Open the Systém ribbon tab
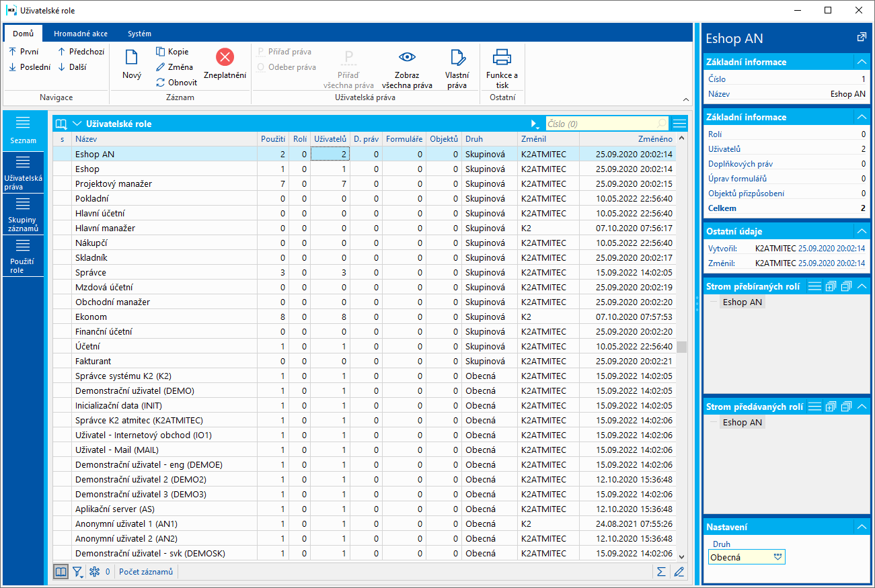The height and width of the screenshot is (588, 875). tap(139, 34)
